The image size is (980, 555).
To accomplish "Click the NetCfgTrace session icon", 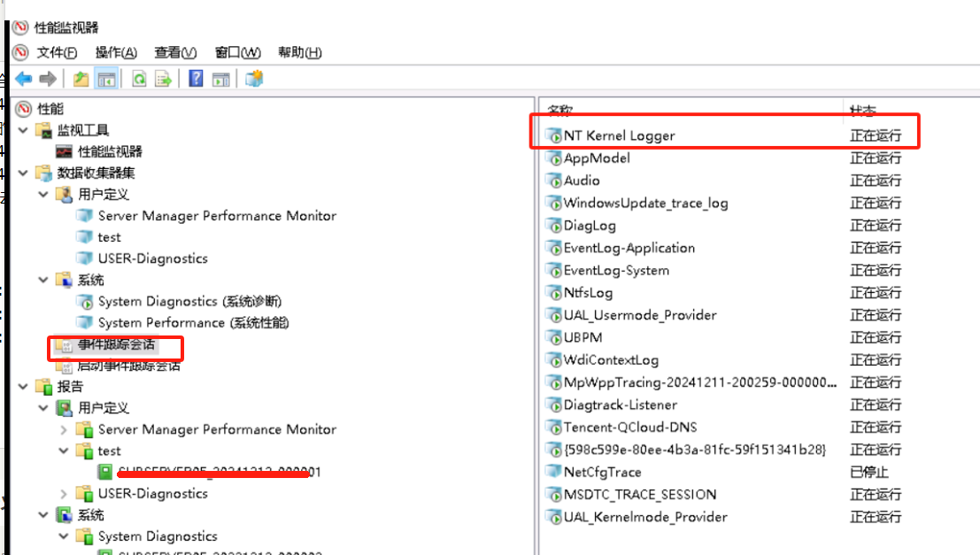I will (x=553, y=472).
